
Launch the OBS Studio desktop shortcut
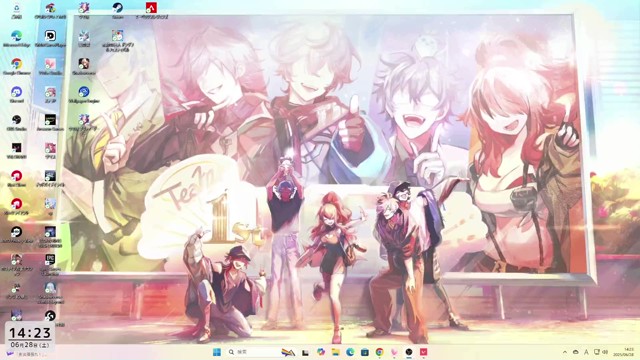pyautogui.click(x=17, y=123)
